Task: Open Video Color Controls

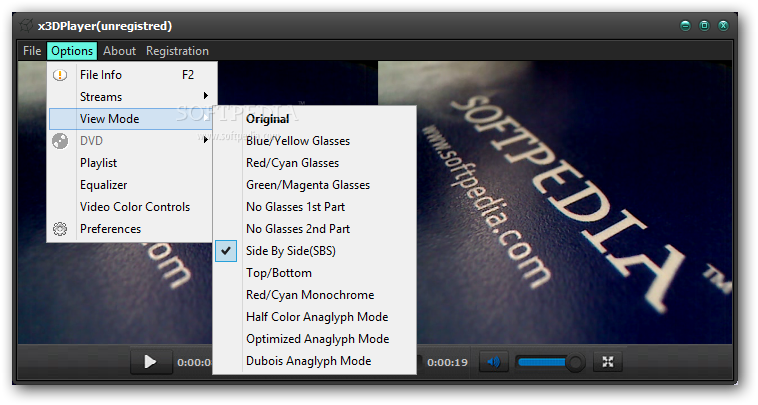Action: [131, 207]
